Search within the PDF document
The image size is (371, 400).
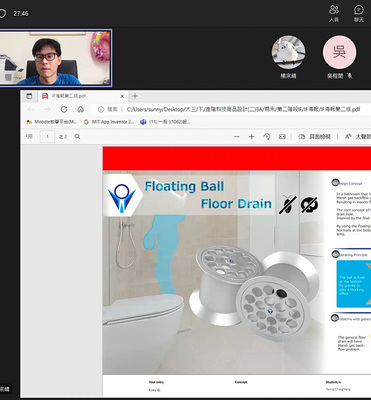[77, 136]
